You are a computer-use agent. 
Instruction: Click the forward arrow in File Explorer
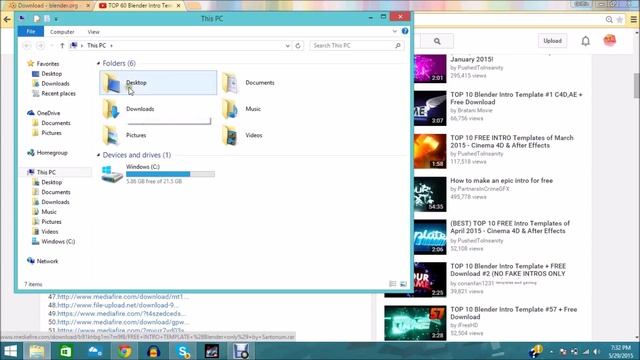[x=40, y=46]
